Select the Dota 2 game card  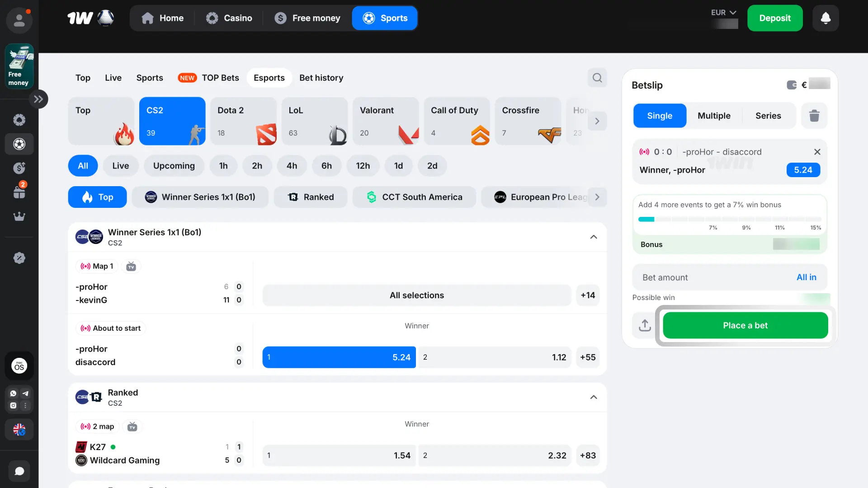coord(243,121)
